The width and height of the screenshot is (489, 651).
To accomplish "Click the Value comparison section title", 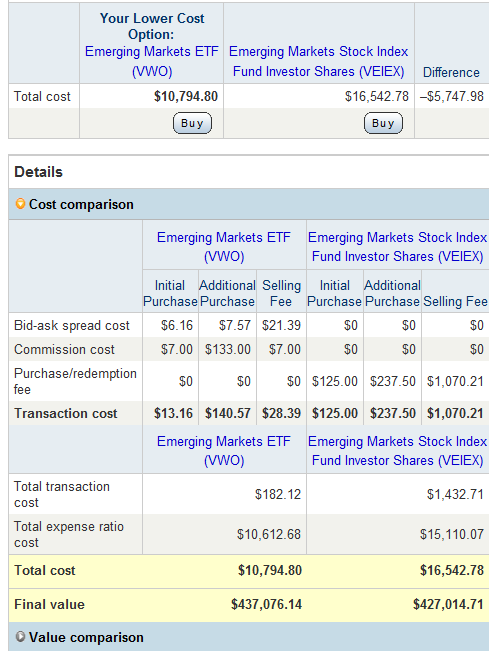I will click(x=86, y=637).
